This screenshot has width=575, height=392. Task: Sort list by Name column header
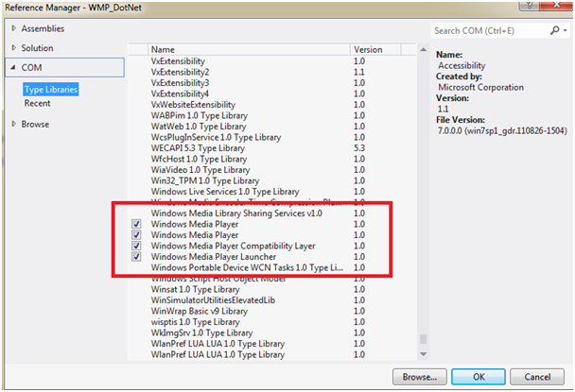tap(246, 49)
